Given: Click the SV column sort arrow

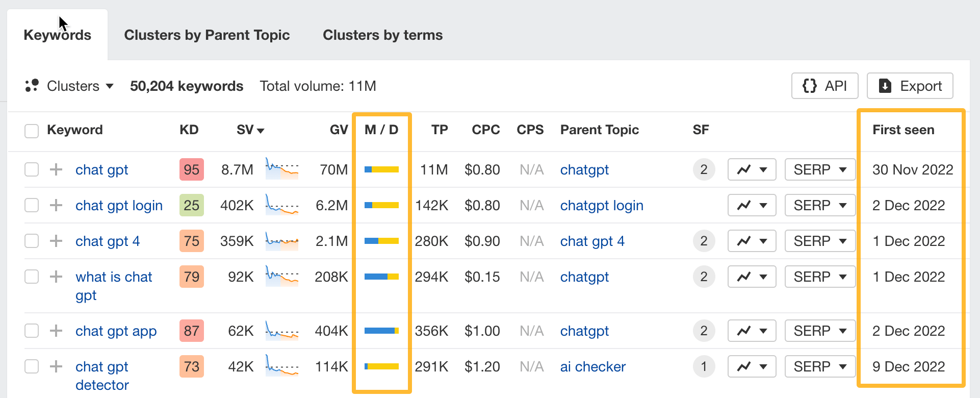Looking at the screenshot, I should [x=261, y=130].
